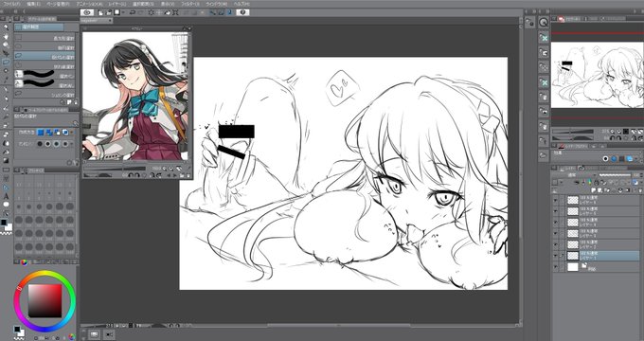
Task: Select the 折れ線選択 polyline sub tool
Action: [x=45, y=65]
